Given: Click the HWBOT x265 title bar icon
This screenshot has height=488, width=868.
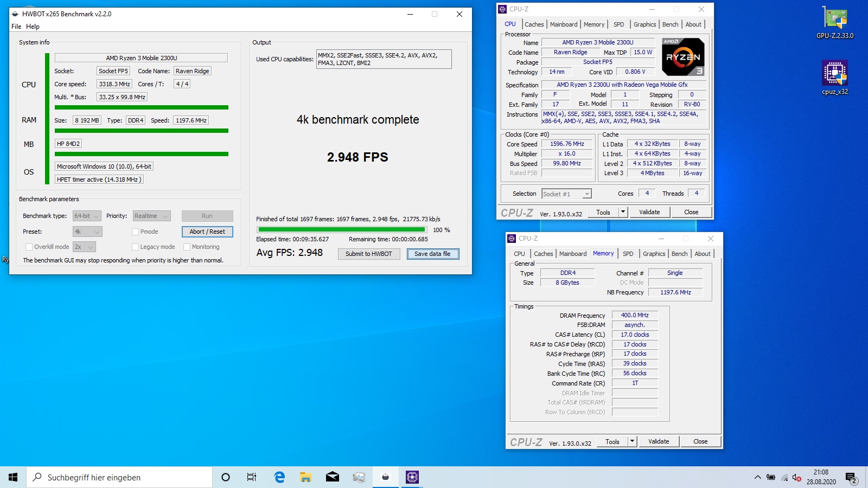Looking at the screenshot, I should pos(15,14).
